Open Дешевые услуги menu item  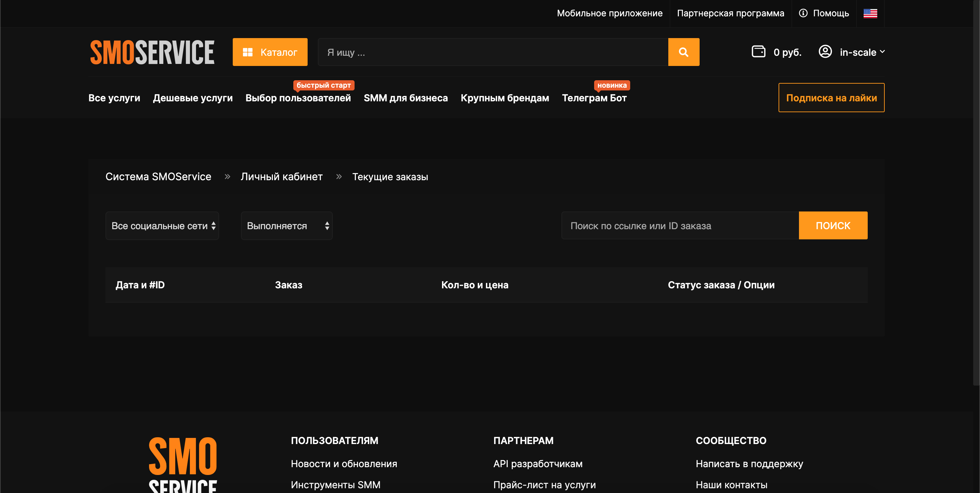(193, 98)
